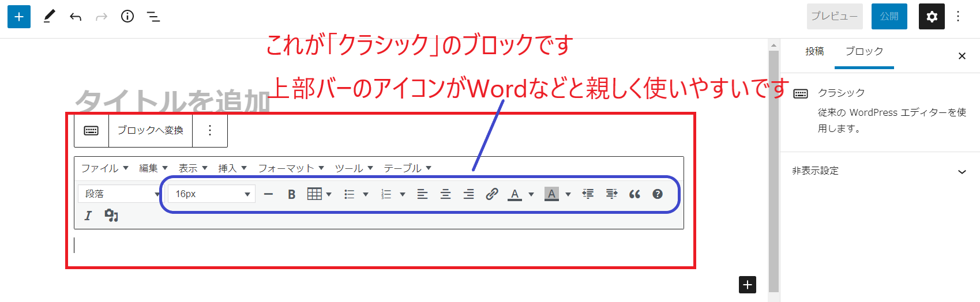
Task: Open the フォーマット menu
Action: pos(291,168)
